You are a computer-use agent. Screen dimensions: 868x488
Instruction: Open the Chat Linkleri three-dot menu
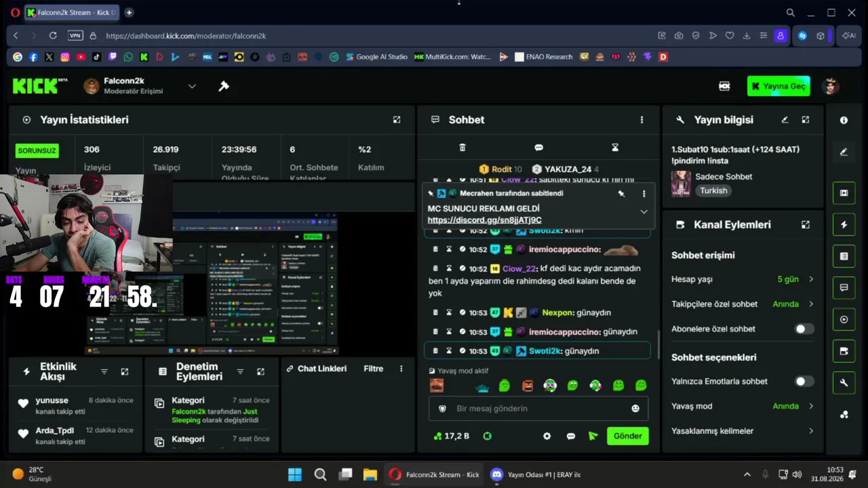click(401, 369)
